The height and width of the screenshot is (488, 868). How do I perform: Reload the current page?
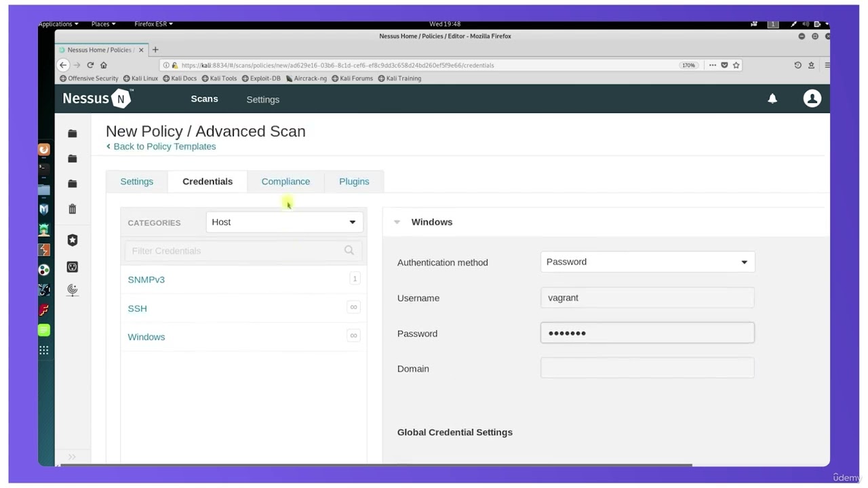[90, 65]
